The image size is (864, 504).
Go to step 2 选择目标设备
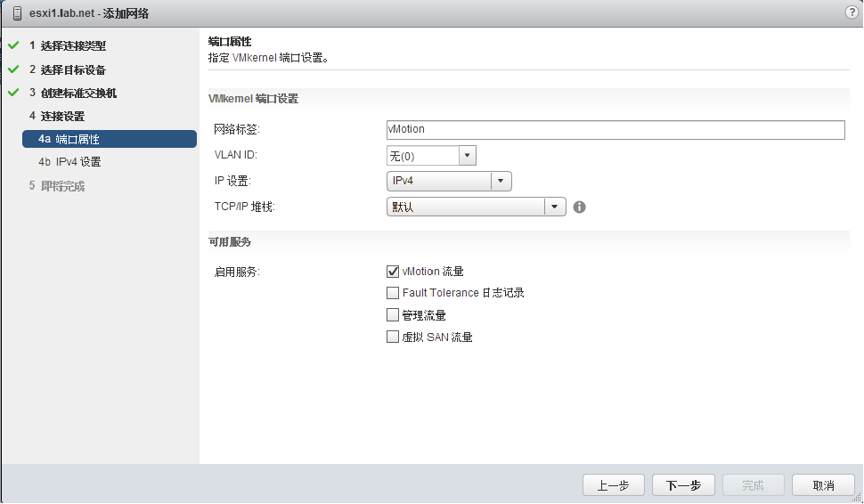67,69
